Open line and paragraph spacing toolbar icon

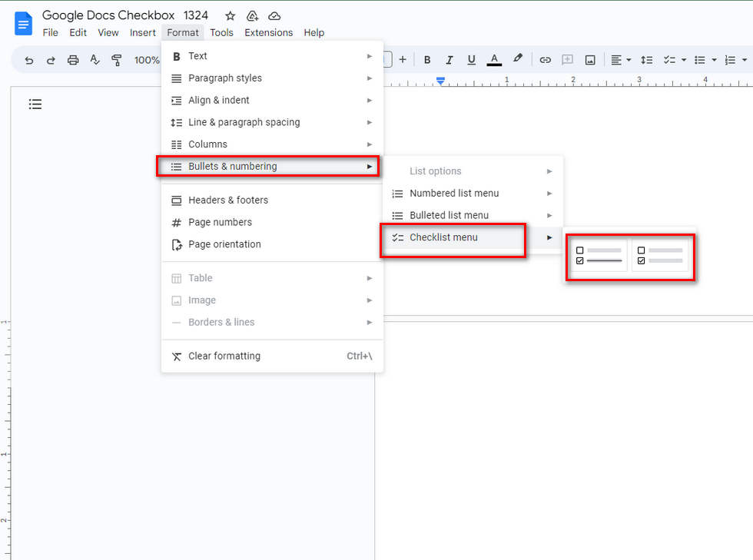(646, 60)
